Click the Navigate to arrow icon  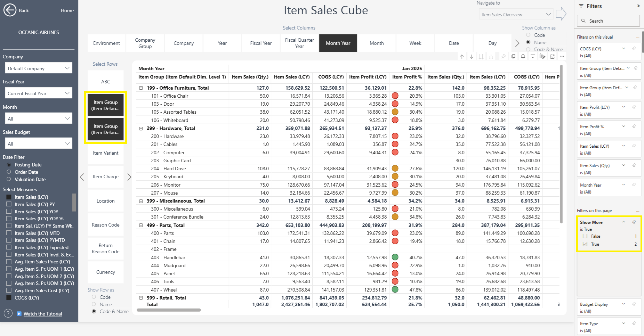pyautogui.click(x=561, y=14)
